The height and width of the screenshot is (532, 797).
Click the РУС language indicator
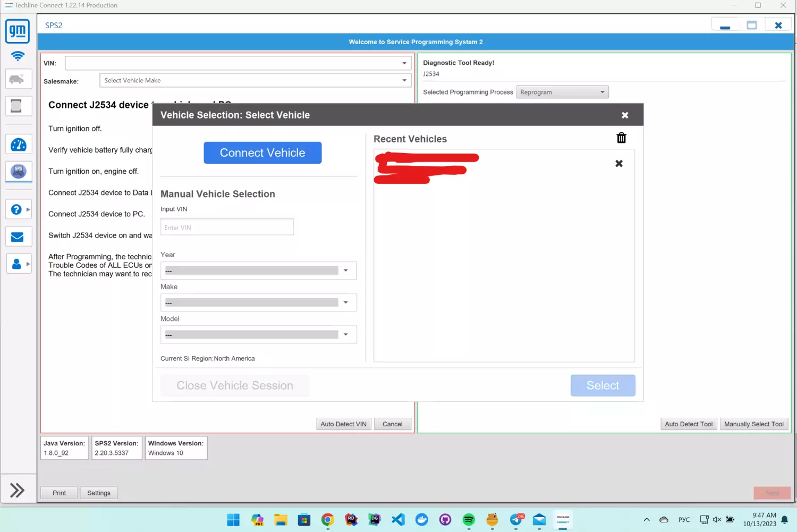684,520
